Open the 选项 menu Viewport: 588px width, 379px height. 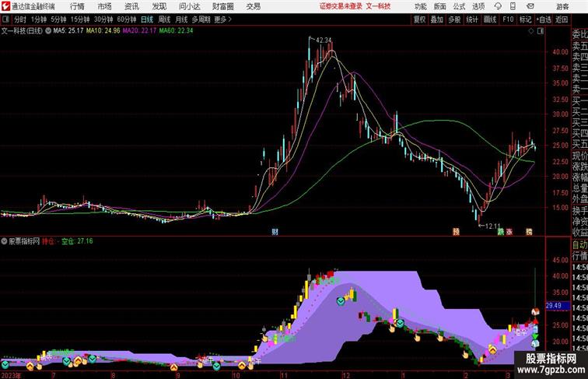[x=478, y=6]
